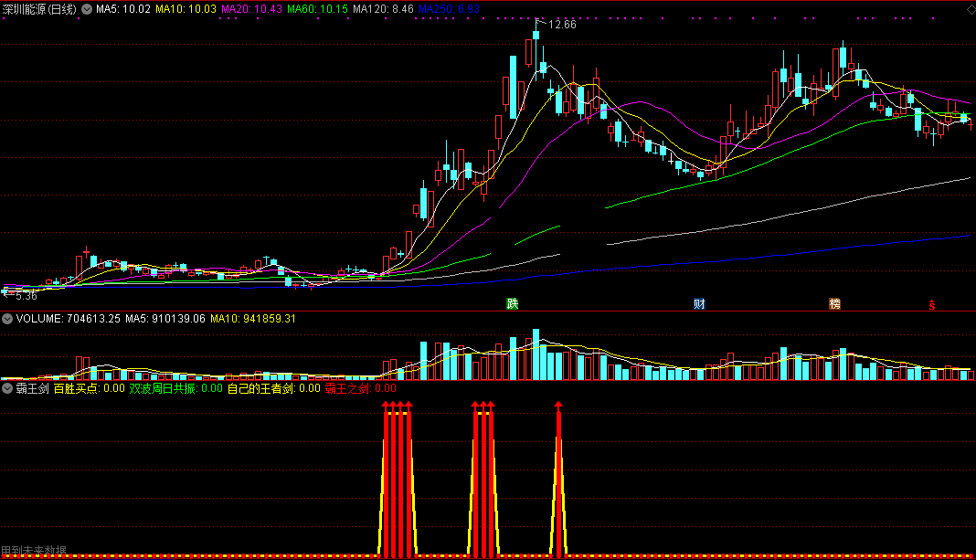The image size is (976, 560).
Task: Expand the VOLUME panel indicator menu
Action: [7, 319]
